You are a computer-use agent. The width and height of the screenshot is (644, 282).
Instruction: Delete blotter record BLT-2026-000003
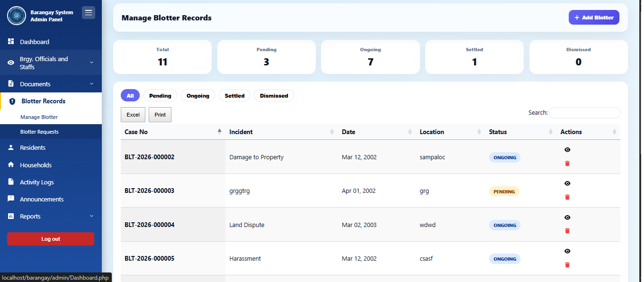click(567, 197)
